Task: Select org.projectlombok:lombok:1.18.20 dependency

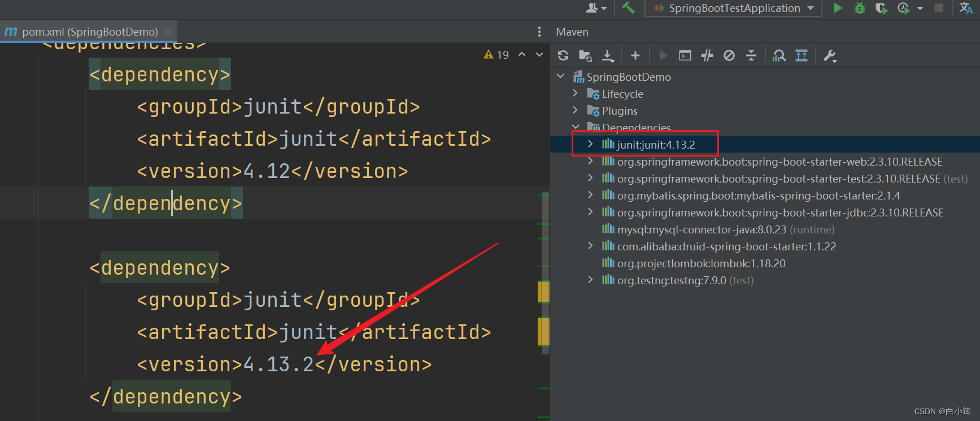Action: pyautogui.click(x=701, y=263)
